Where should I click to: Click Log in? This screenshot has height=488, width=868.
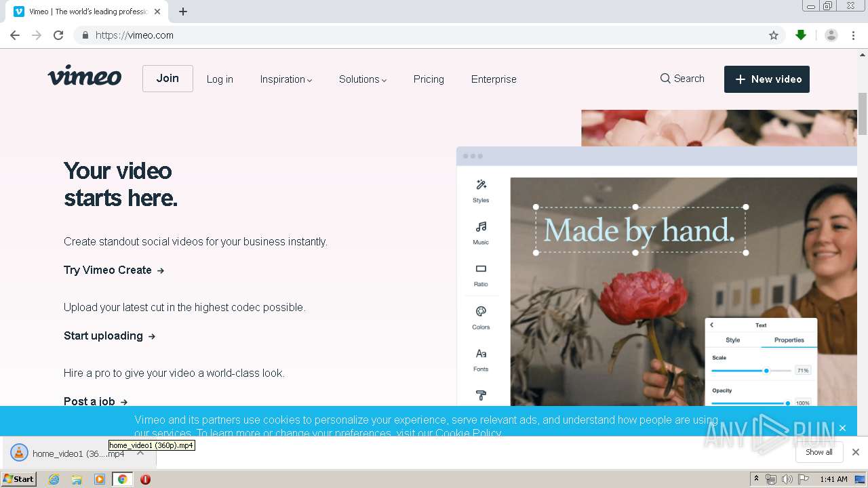[220, 79]
